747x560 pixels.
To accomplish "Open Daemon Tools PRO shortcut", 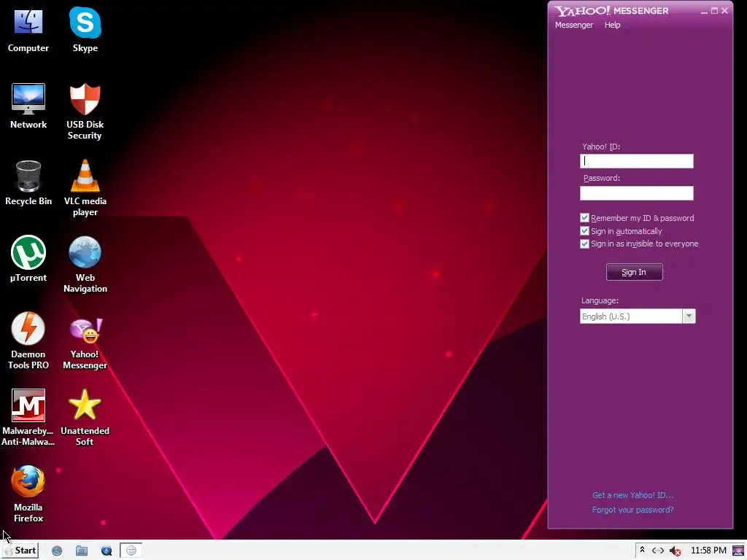I will point(28,341).
